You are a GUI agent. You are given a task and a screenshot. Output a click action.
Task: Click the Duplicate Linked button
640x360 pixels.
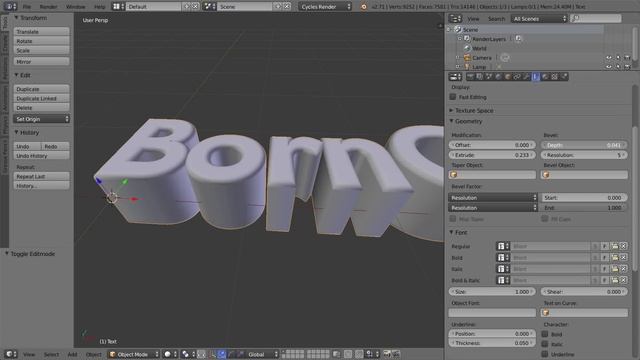[41, 98]
